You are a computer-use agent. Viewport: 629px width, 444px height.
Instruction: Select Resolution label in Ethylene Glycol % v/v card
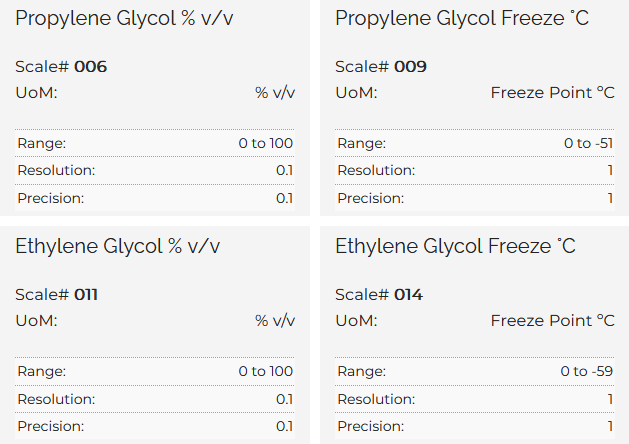click(x=56, y=399)
